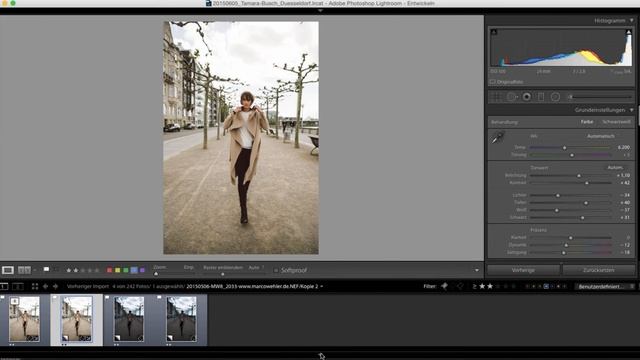Collapse the Histogramm panel
The height and width of the screenshot is (360, 640).
(631, 20)
